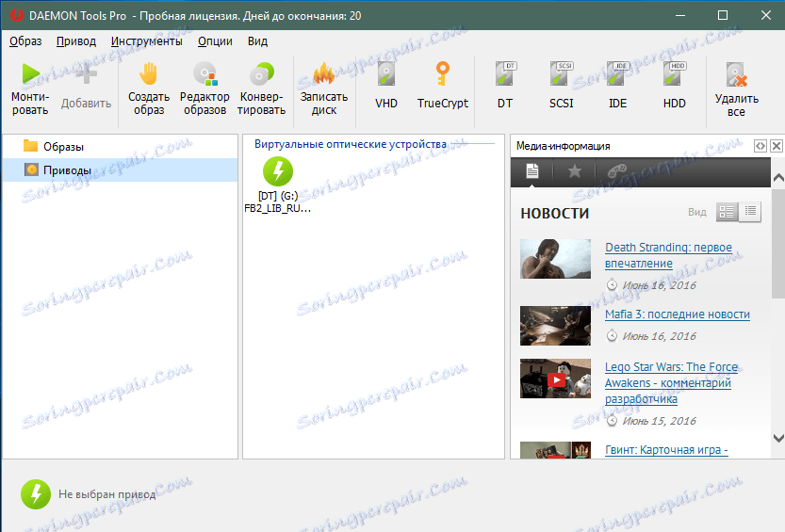
Task: Open the Опции menu
Action: point(215,41)
